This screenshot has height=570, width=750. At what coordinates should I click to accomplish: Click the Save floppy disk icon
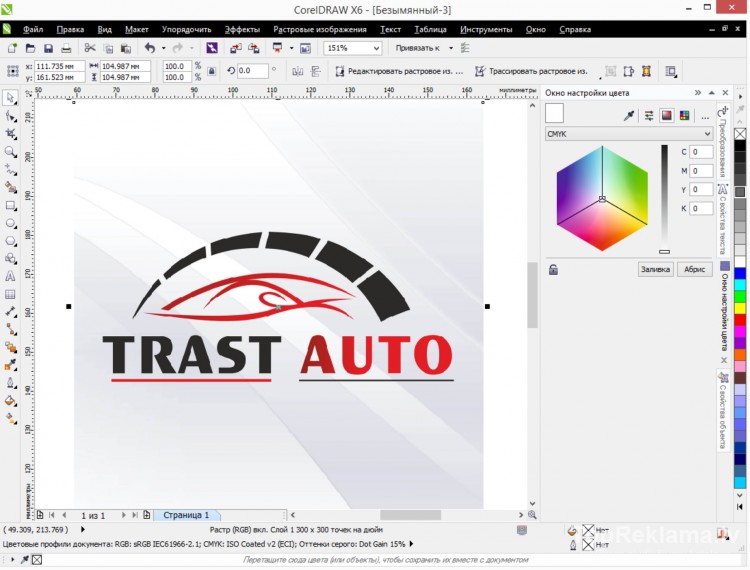pyautogui.click(x=48, y=48)
